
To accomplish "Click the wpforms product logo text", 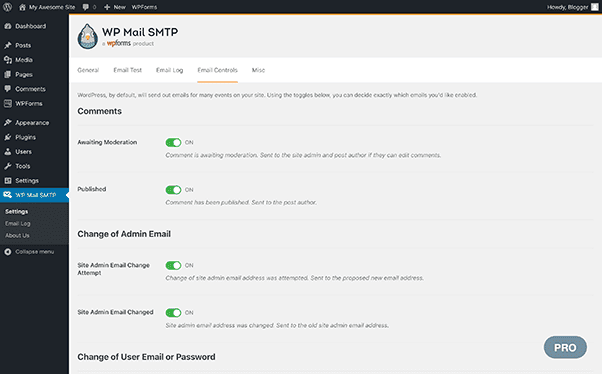I will (119, 43).
